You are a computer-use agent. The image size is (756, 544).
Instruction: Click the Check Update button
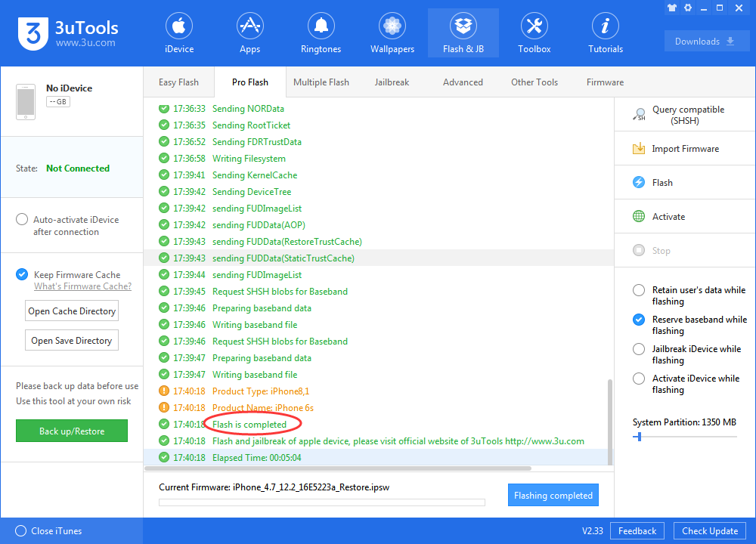[710, 530]
